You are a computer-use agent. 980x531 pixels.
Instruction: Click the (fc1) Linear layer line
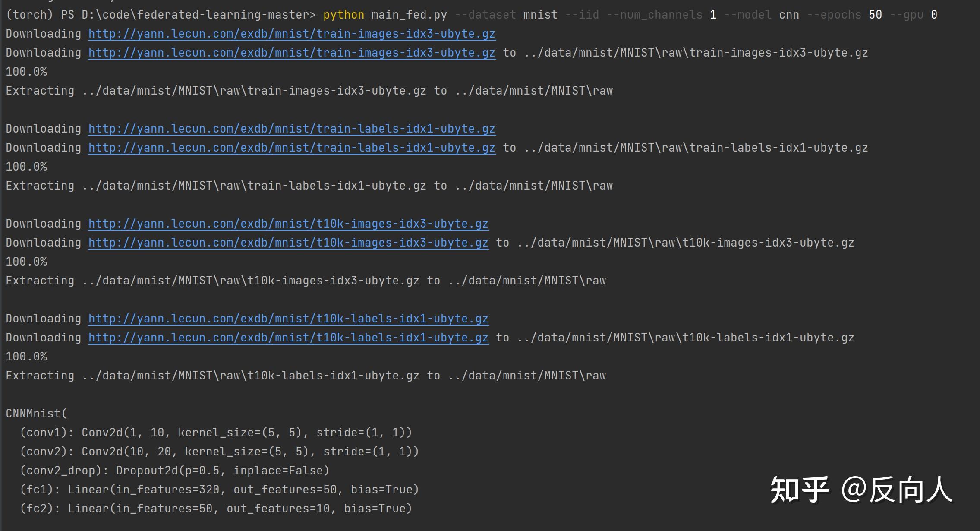point(219,490)
